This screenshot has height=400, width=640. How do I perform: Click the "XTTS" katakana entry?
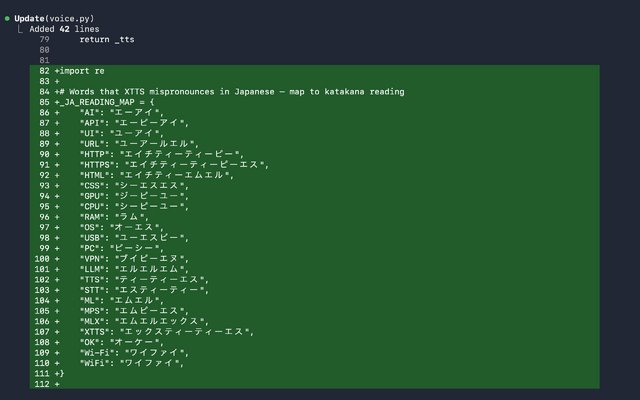tap(167, 332)
